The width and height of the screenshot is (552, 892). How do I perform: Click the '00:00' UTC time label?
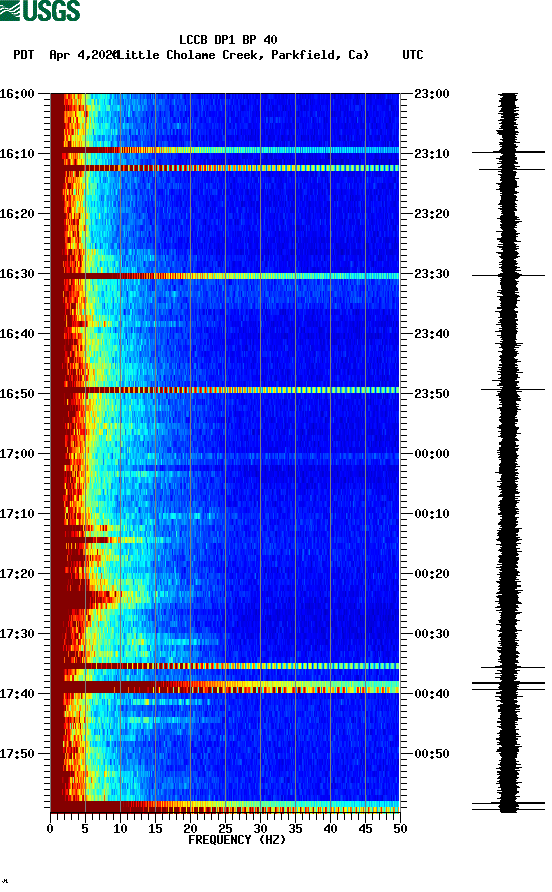pyautogui.click(x=432, y=454)
